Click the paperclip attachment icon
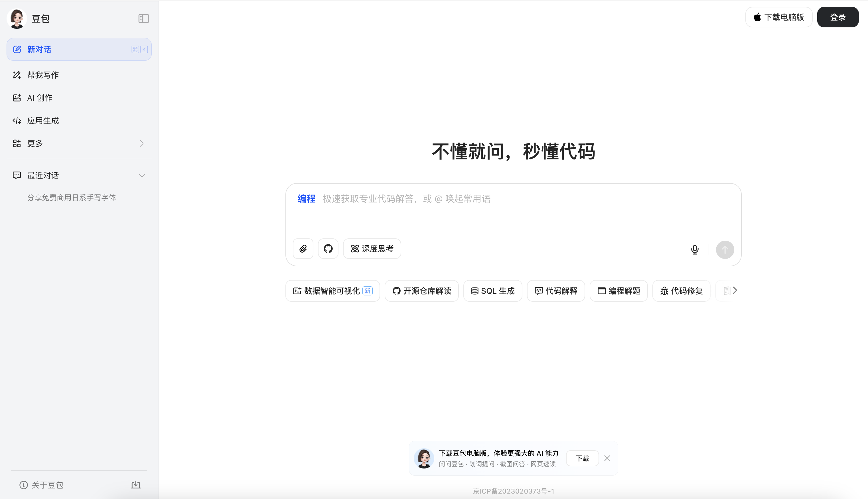 click(x=303, y=248)
